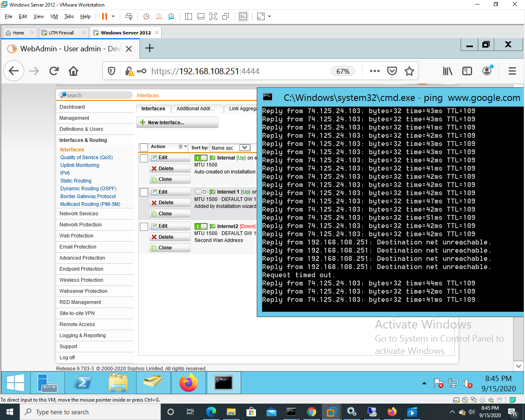Tick checkbox for Internet 1 interface

pos(144,192)
